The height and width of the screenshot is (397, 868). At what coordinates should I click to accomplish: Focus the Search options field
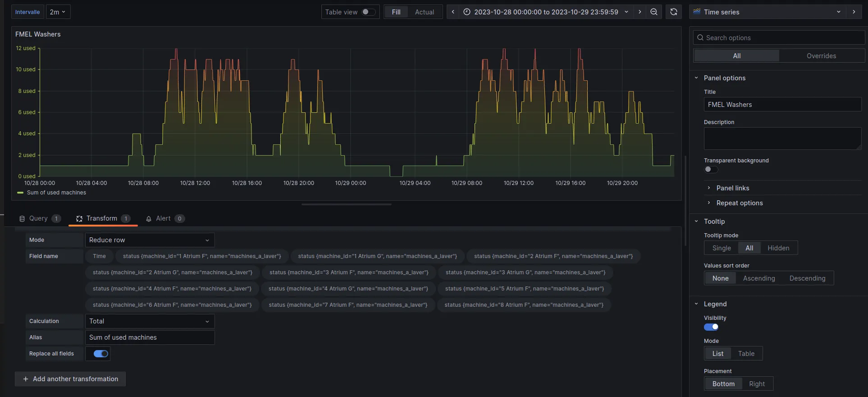pos(779,38)
